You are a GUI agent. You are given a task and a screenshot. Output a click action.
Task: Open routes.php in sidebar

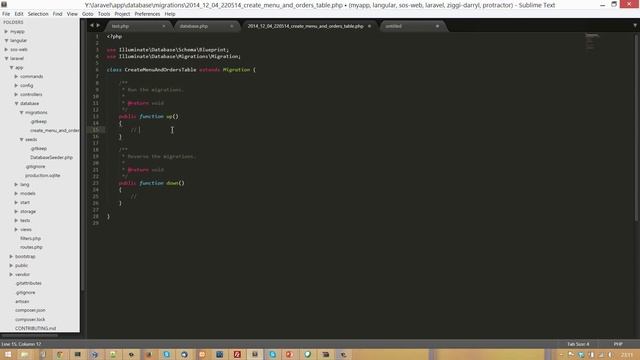pyautogui.click(x=31, y=247)
